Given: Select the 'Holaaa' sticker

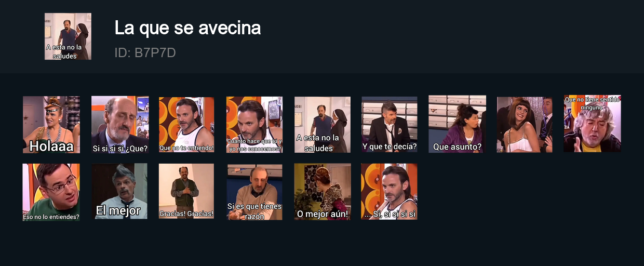Looking at the screenshot, I should [x=51, y=125].
